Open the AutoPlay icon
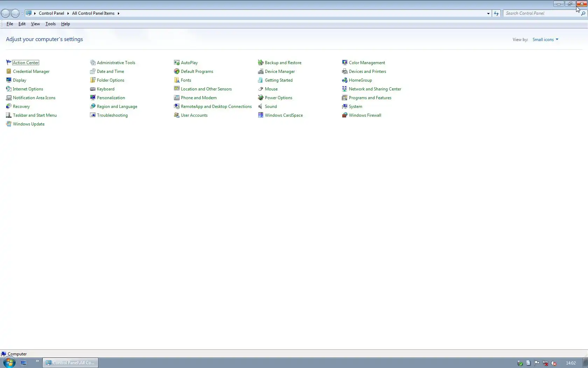 [177, 62]
